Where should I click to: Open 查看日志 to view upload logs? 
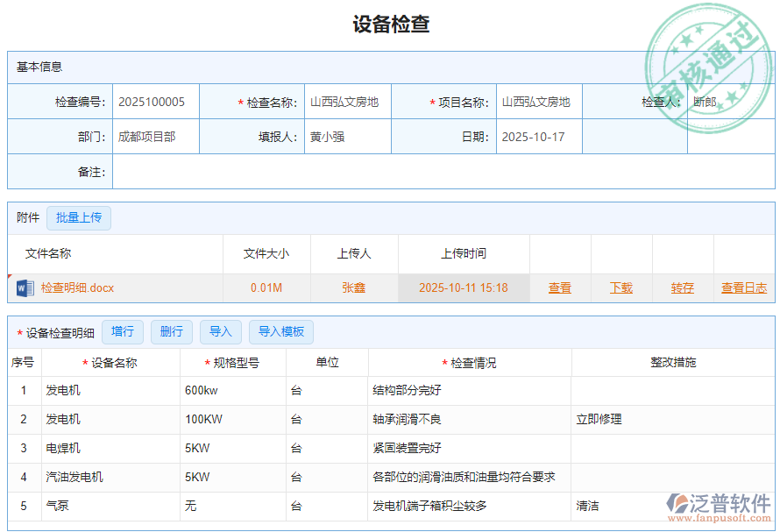click(743, 288)
